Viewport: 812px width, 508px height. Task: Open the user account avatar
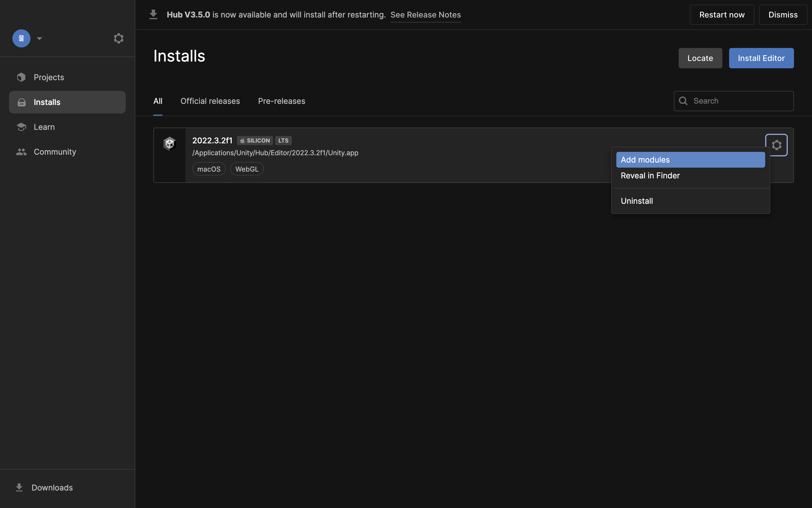[x=21, y=38]
